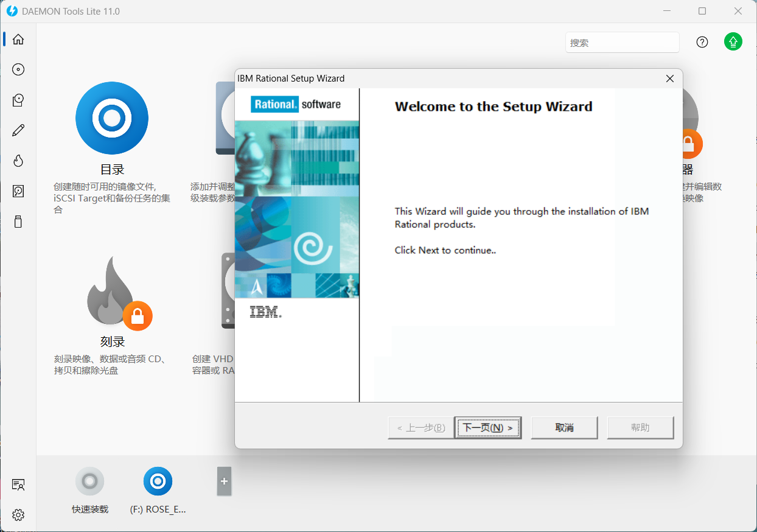Minimize the DAEMON Tools Lite window
The height and width of the screenshot is (532, 757).
pyautogui.click(x=666, y=11)
